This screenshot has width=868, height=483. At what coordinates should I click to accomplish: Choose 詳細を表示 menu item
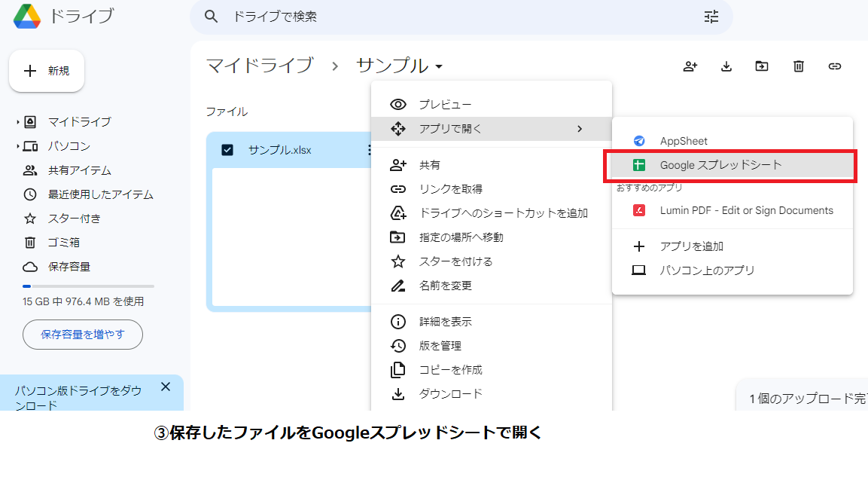point(492,322)
